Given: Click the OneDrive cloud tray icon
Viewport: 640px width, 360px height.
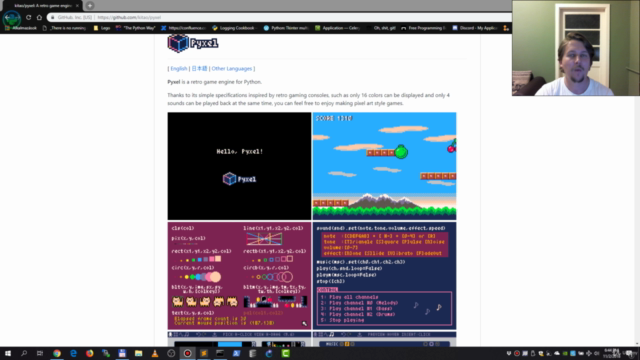Looking at the screenshot, I should (x=557, y=353).
